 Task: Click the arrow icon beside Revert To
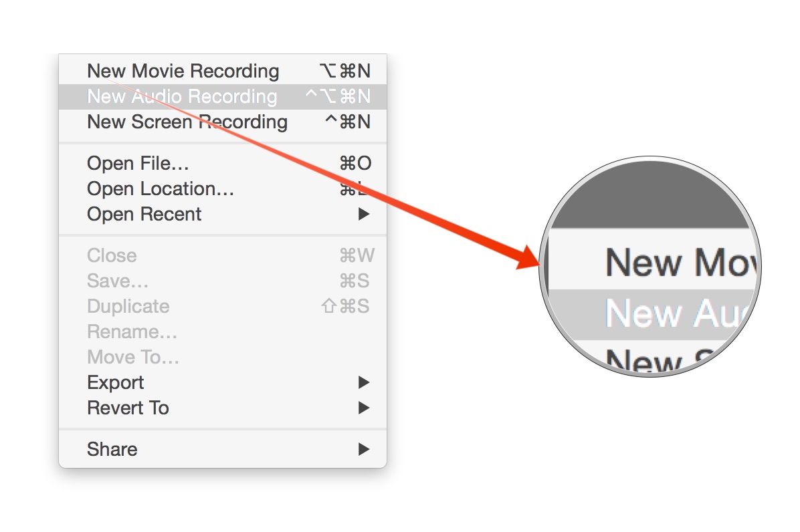click(x=363, y=408)
